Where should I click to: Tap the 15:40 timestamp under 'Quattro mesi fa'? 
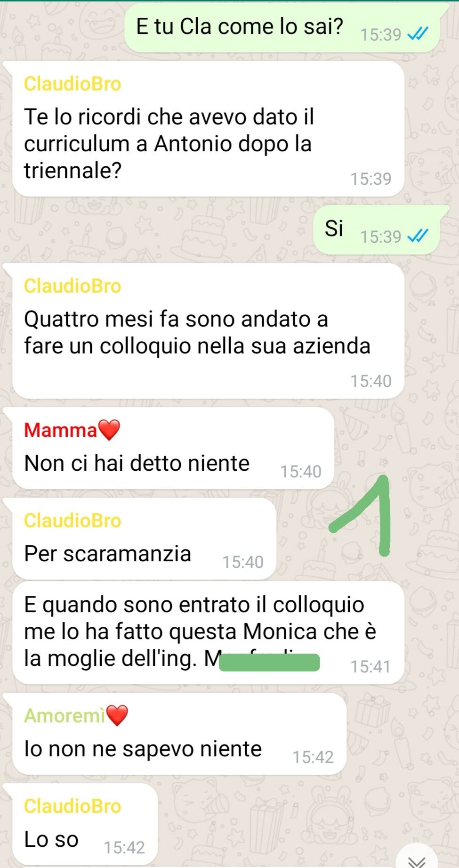[x=370, y=381]
